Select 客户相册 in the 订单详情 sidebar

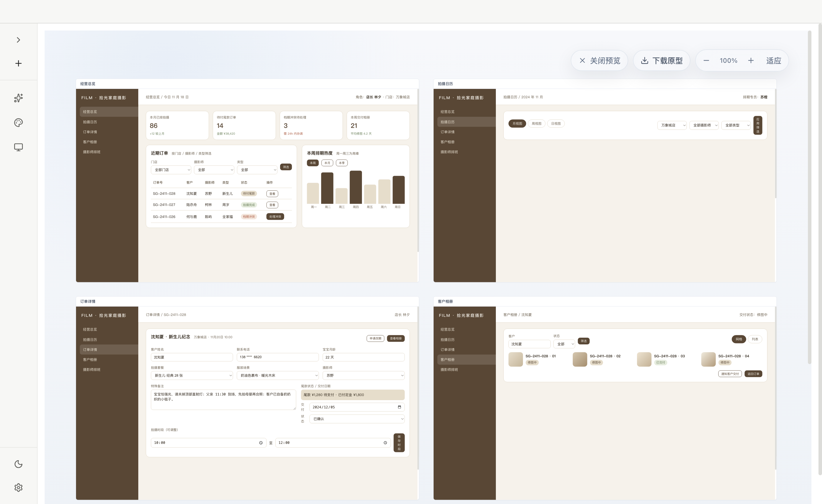(x=90, y=360)
